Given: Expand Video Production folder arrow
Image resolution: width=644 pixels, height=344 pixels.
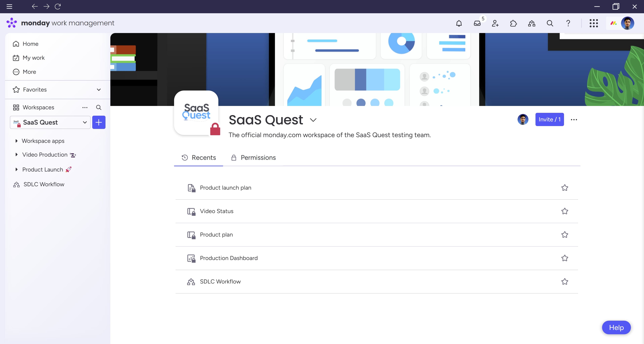Looking at the screenshot, I should pos(16,155).
